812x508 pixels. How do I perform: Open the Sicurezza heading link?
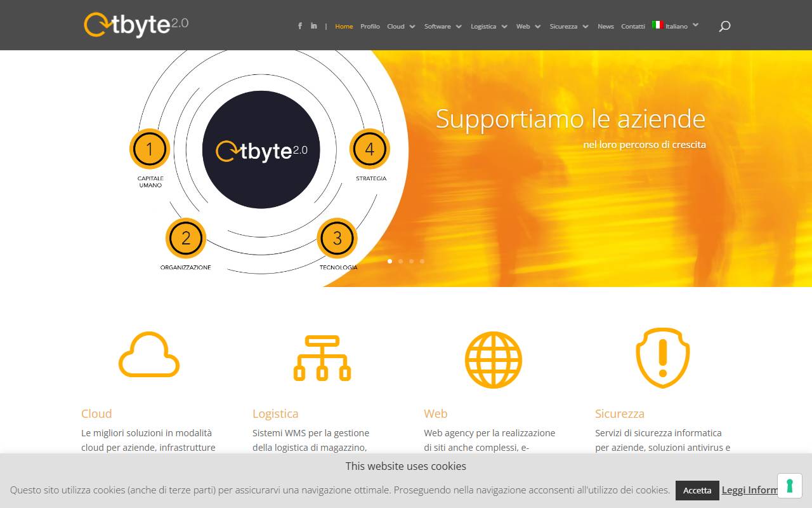click(x=620, y=413)
